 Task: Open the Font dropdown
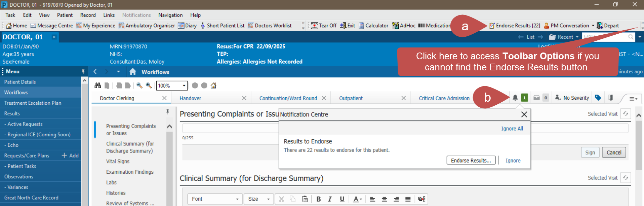pyautogui.click(x=215, y=199)
